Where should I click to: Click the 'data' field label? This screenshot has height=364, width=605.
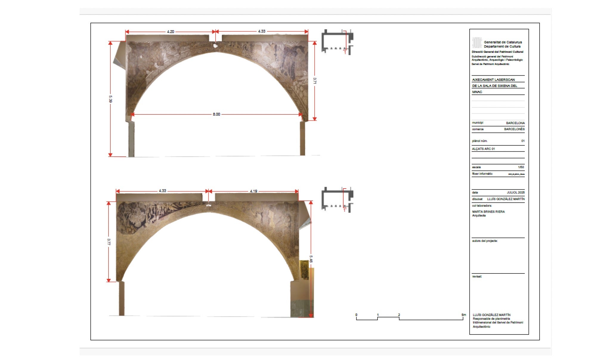[475, 192]
